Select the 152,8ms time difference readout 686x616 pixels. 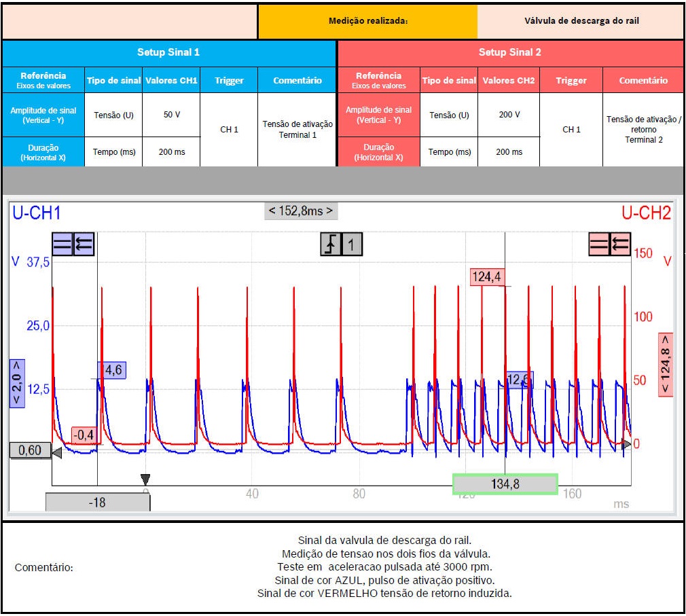coord(301,211)
